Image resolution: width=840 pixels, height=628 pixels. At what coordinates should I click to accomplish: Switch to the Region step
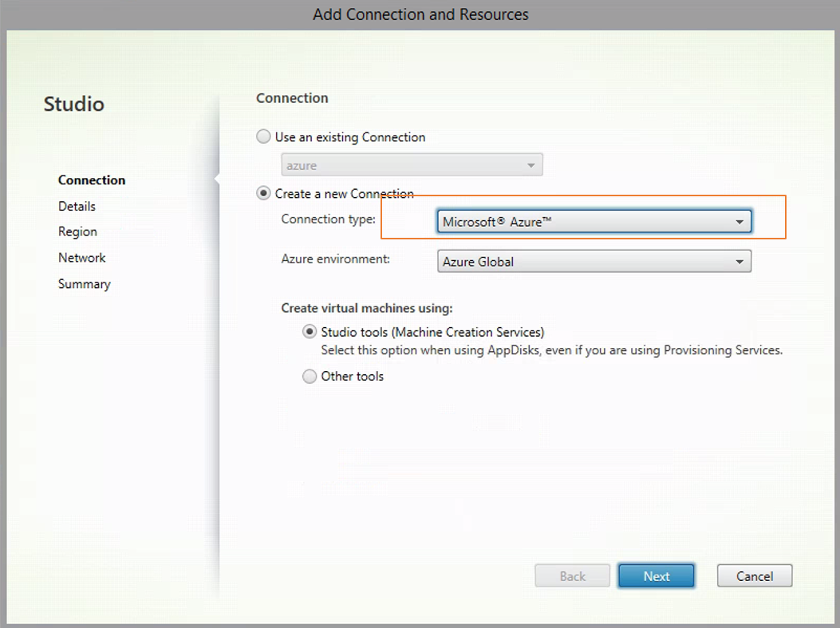77,231
